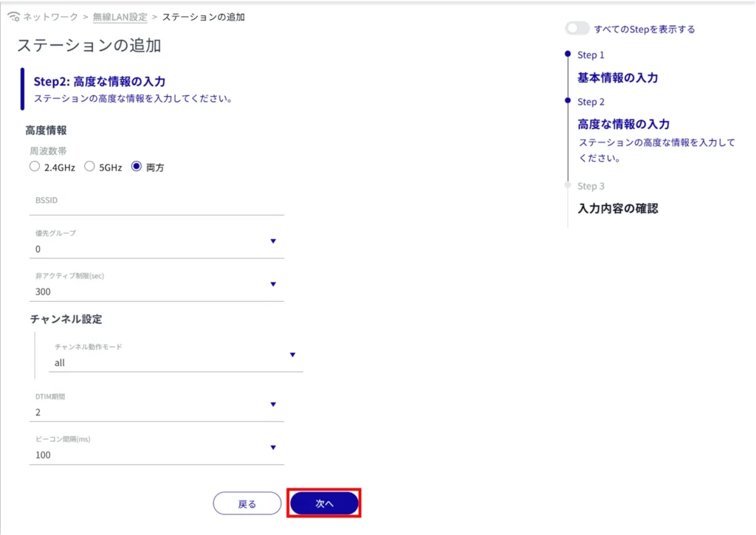Select Step 2 高度な情報の入力 in stepper
Viewport: 756px width, 535px height.
point(623,124)
